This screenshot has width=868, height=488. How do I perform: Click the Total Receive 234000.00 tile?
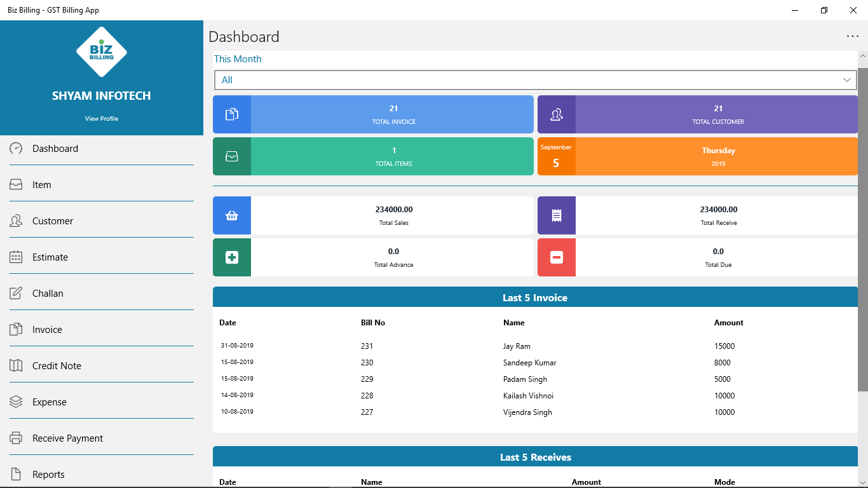tap(698, 215)
